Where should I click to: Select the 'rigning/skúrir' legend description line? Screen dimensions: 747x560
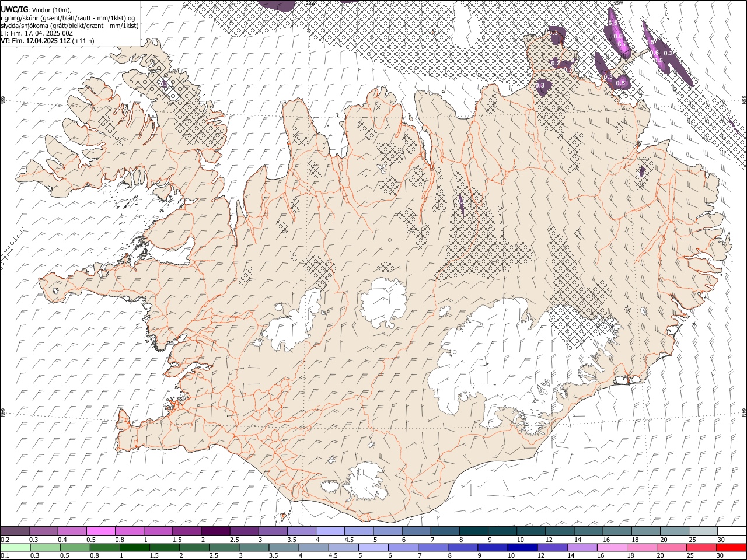[68, 17]
